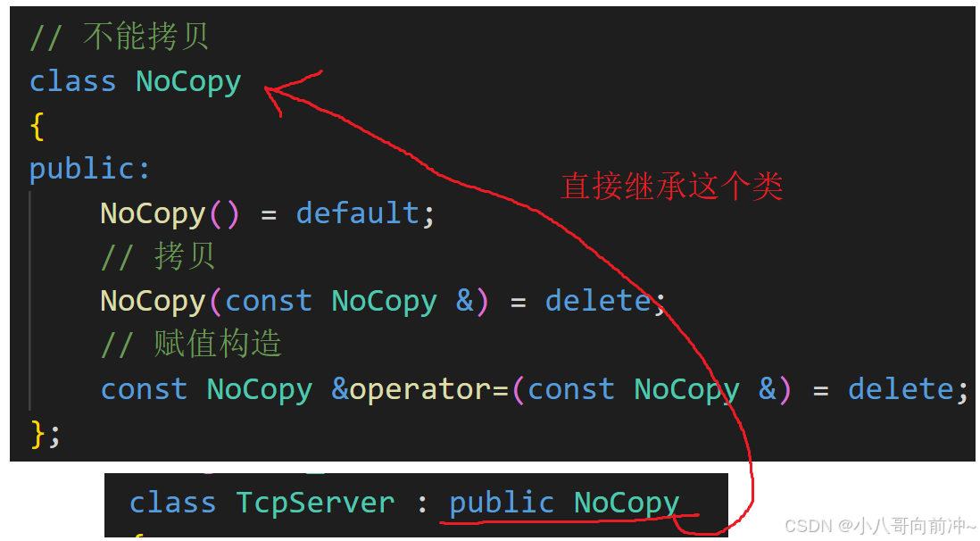Click the default keyword in constructor line
Screen dimensions: 980x541
pyautogui.click(x=358, y=213)
